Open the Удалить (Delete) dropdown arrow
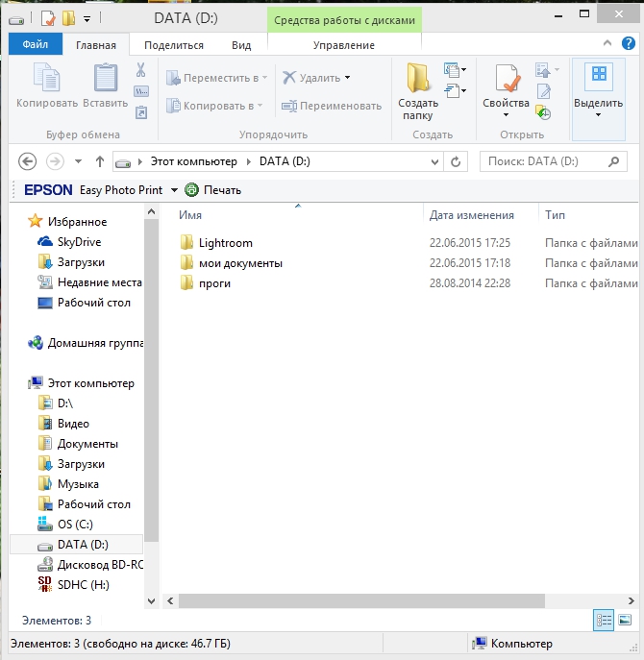644x660 pixels. coord(347,78)
